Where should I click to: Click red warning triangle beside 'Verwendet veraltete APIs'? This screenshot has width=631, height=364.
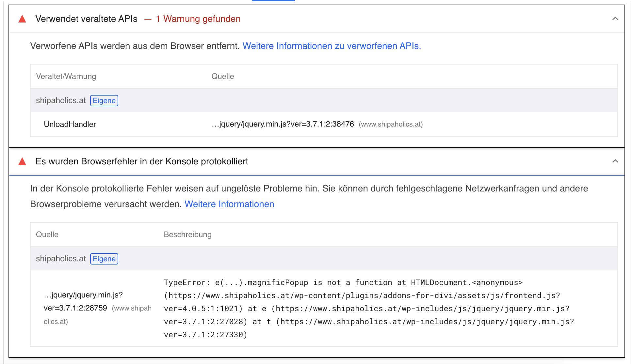[x=22, y=19]
